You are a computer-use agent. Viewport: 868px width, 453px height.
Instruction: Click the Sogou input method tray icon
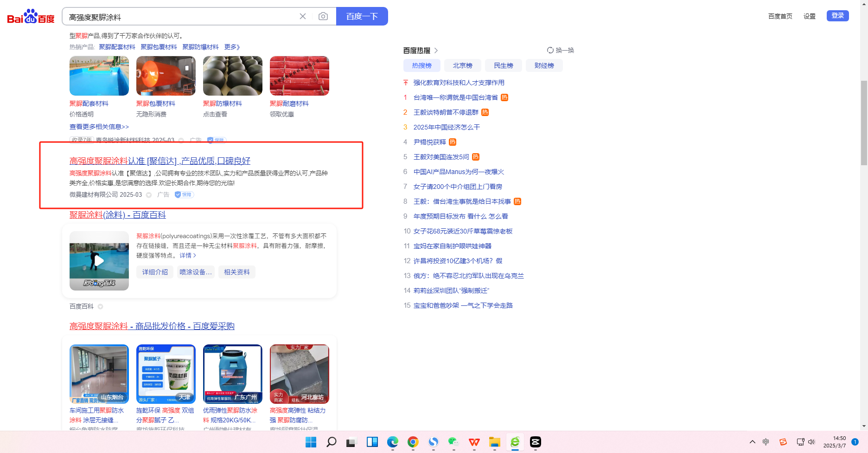click(783, 442)
